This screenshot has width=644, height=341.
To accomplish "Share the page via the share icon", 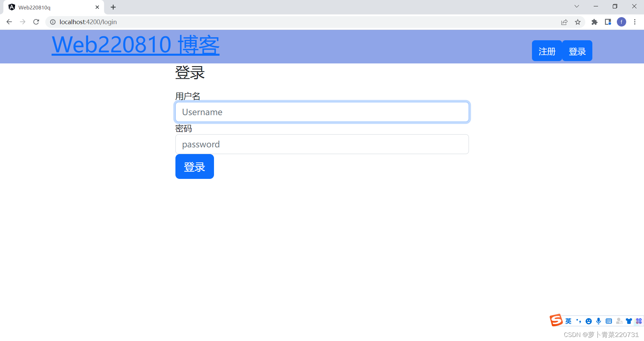I will pos(564,22).
